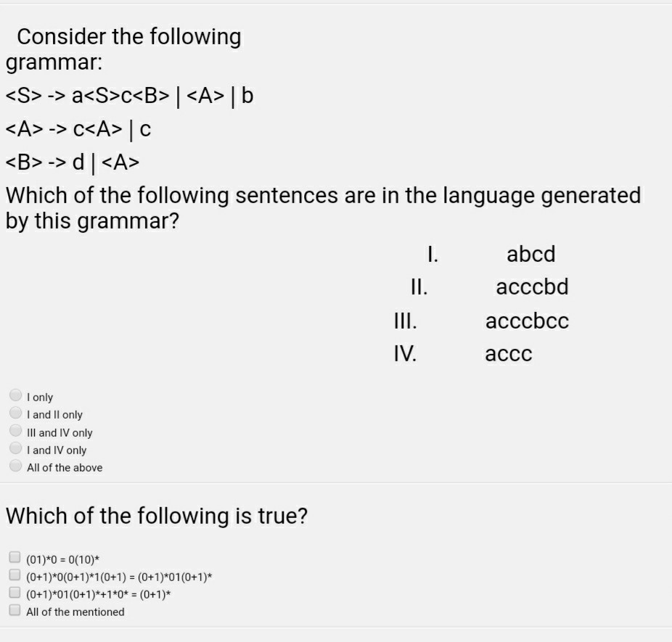
Task: Click the sentence "acccbcc" in option III
Action: coord(528,321)
